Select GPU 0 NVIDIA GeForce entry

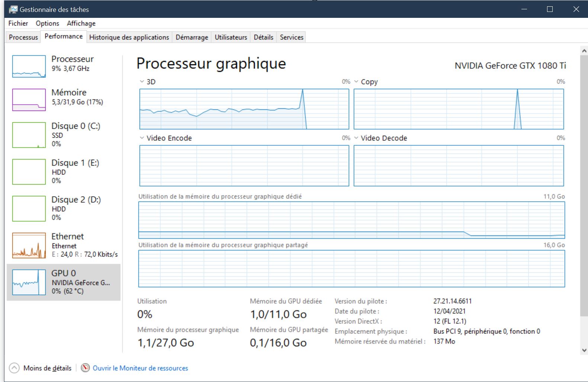click(63, 282)
